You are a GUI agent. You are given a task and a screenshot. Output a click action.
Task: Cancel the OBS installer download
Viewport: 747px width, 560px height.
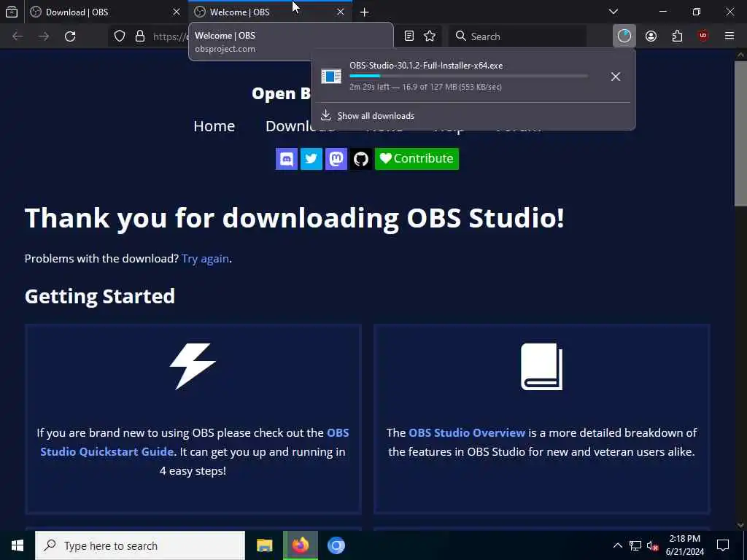click(616, 77)
